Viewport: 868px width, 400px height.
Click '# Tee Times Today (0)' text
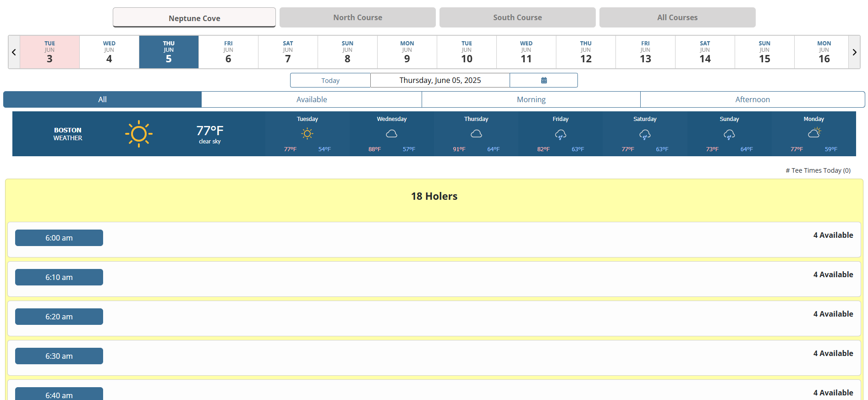[x=818, y=170]
